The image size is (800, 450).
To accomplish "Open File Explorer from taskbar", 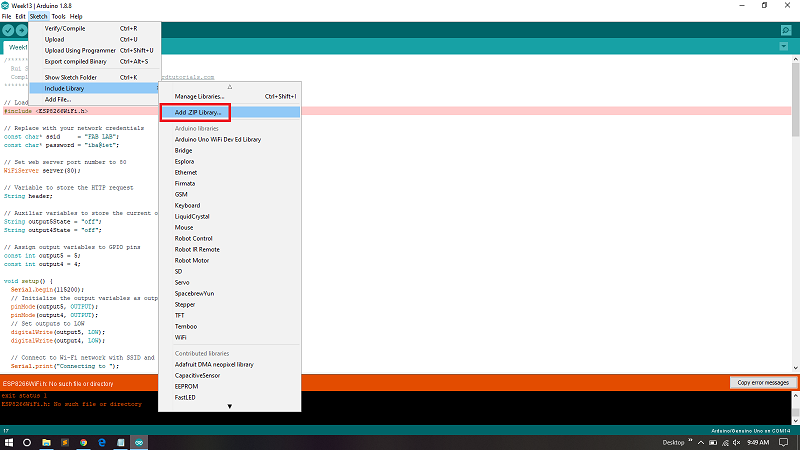I will pyautogui.click(x=46, y=442).
